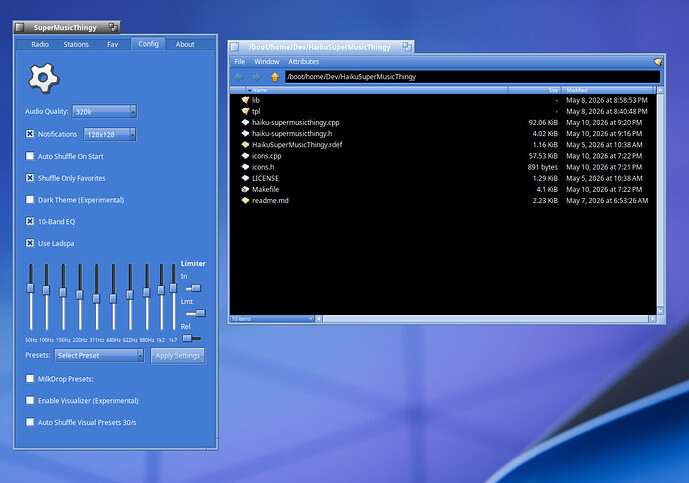Click file window title bar zoom button
This screenshot has width=689, height=483.
click(x=407, y=47)
